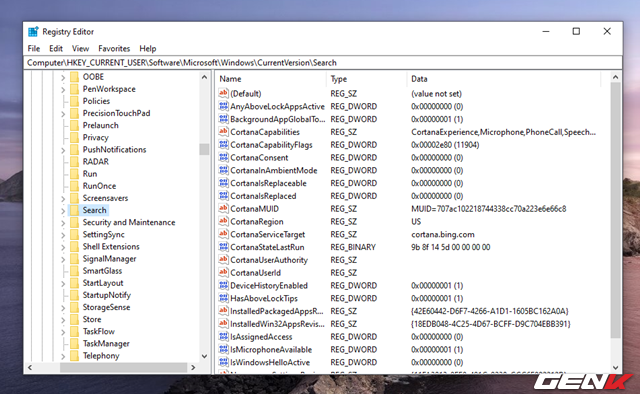640x394 pixels.
Task: Click the CortanaUserAuthority string icon
Action: 223,260
